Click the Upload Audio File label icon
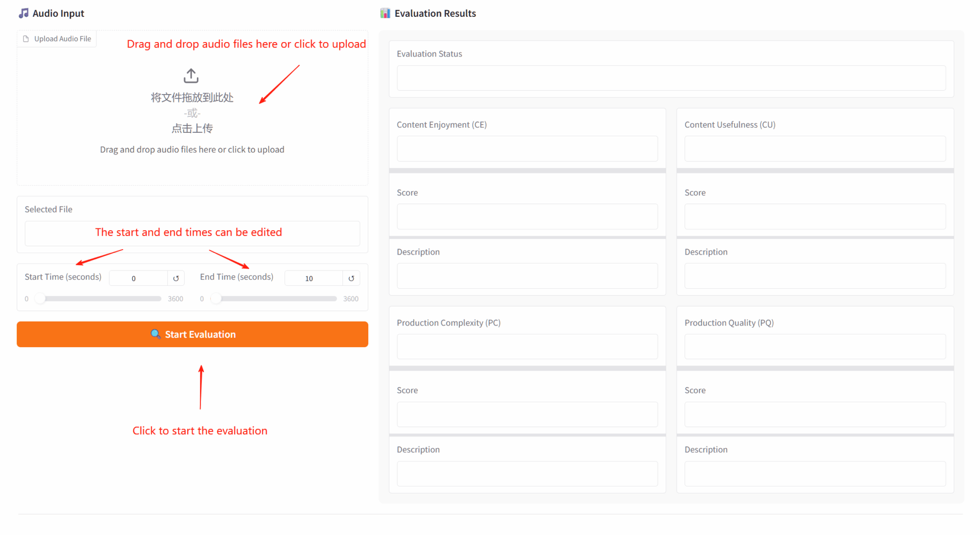This screenshot has width=980, height=535. pos(26,39)
